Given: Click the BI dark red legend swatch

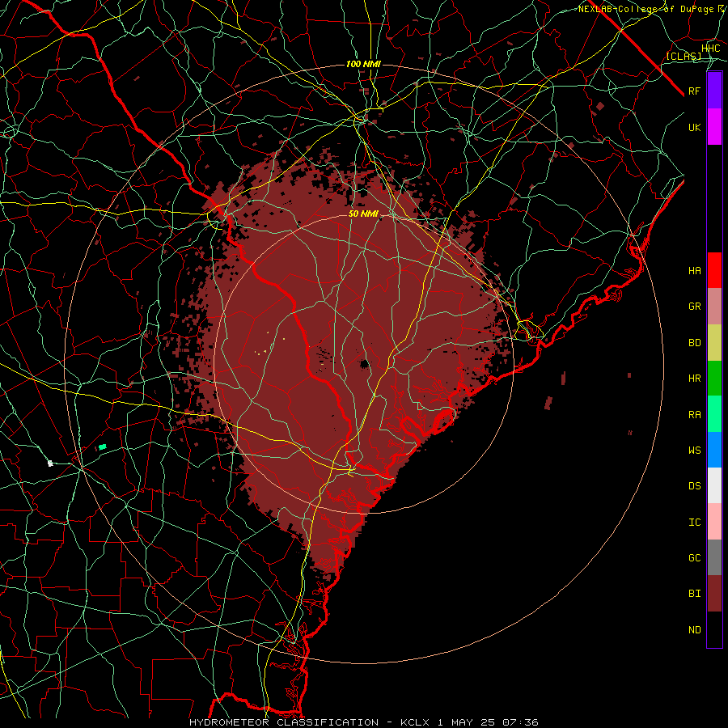Looking at the screenshot, I should tap(714, 594).
